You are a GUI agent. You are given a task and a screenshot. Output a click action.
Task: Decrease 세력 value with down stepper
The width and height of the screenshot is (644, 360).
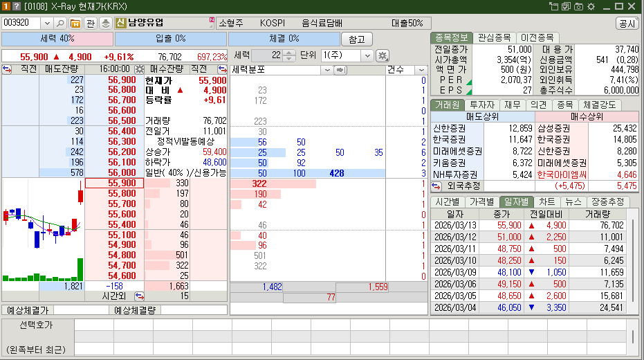click(x=288, y=58)
